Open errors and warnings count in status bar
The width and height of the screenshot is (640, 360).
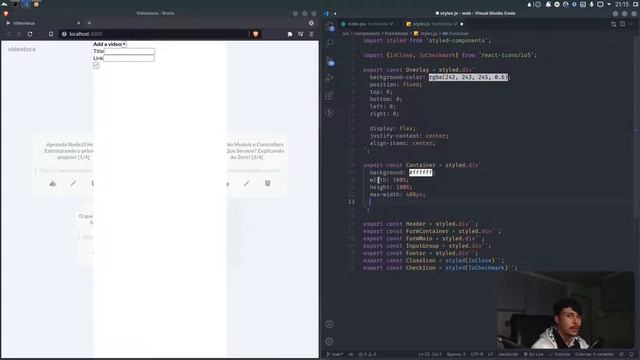[x=367, y=354]
